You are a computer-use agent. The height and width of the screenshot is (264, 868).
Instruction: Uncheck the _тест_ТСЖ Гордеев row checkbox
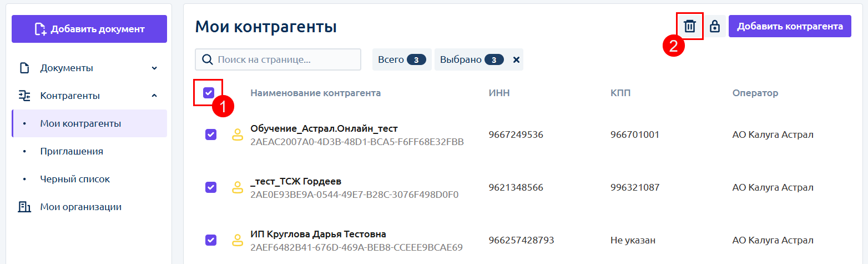coord(211,187)
